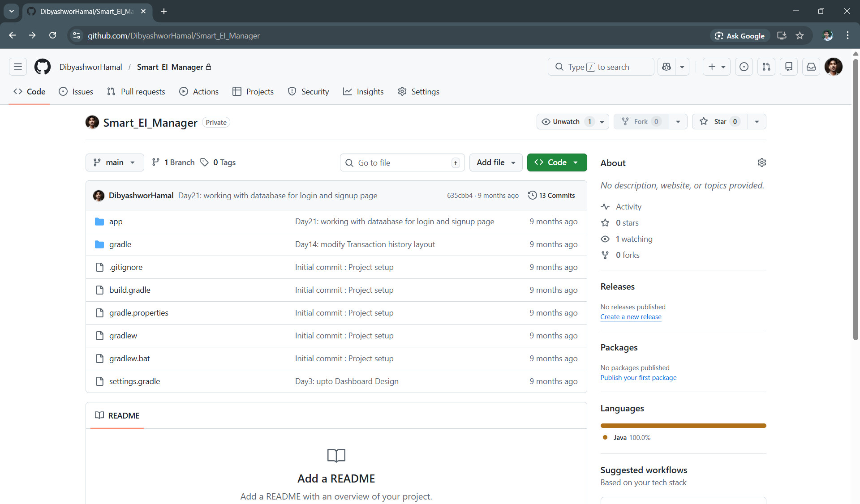Expand the Add file dropdown
Image resolution: width=860 pixels, height=504 pixels.
[x=495, y=162]
